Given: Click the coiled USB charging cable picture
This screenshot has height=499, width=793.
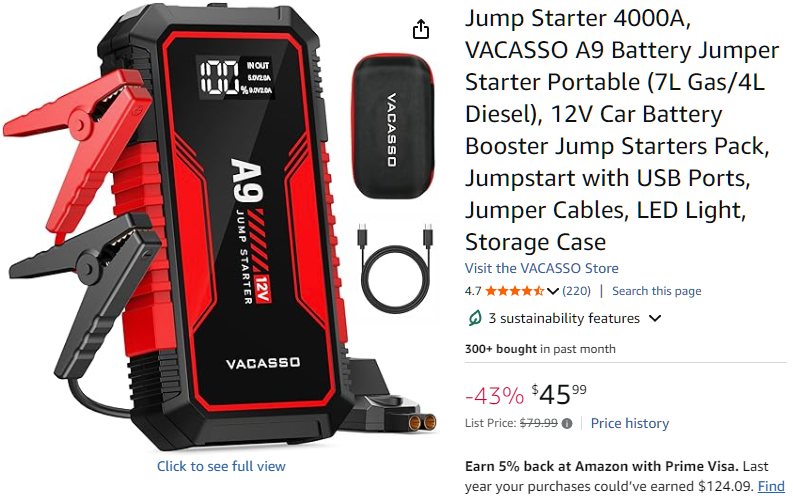Looking at the screenshot, I should pos(395,268).
